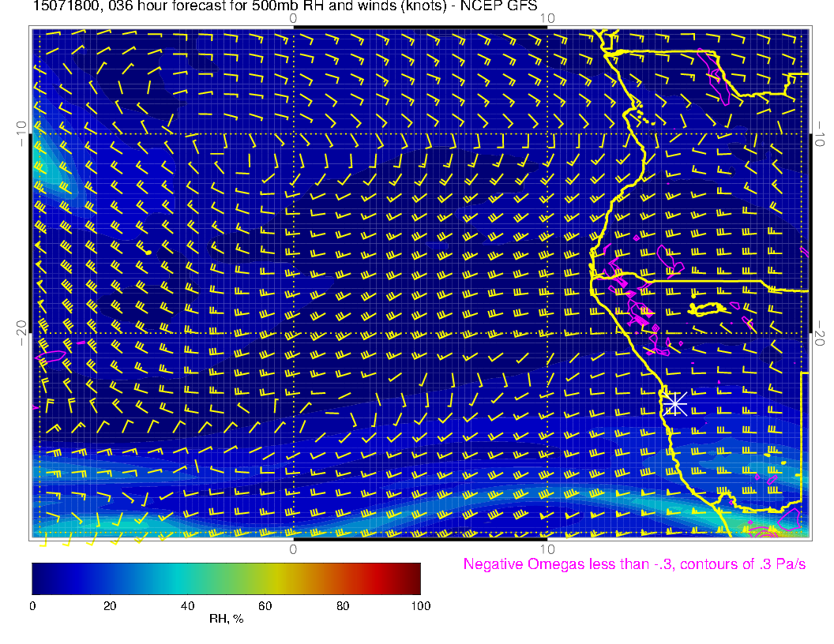Viewport: 834px width, 644px height.
Task: Click the '60' colorbar tick label
Action: tap(265, 606)
